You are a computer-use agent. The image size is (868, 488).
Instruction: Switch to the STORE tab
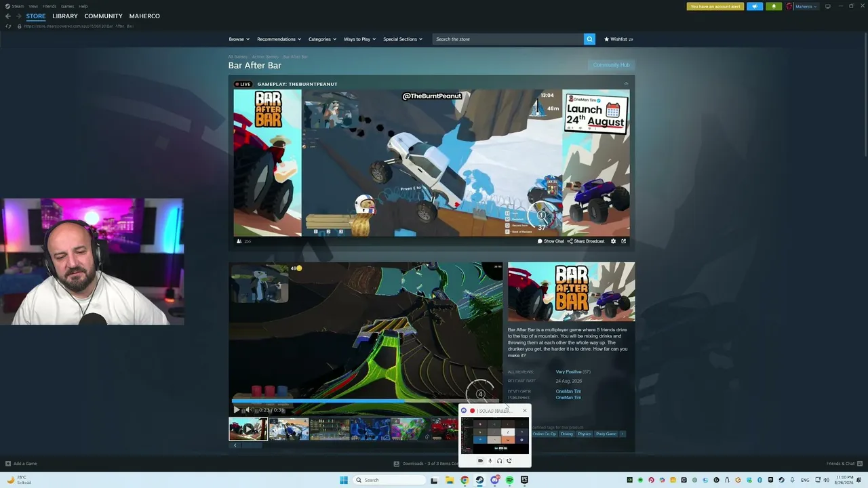(36, 16)
